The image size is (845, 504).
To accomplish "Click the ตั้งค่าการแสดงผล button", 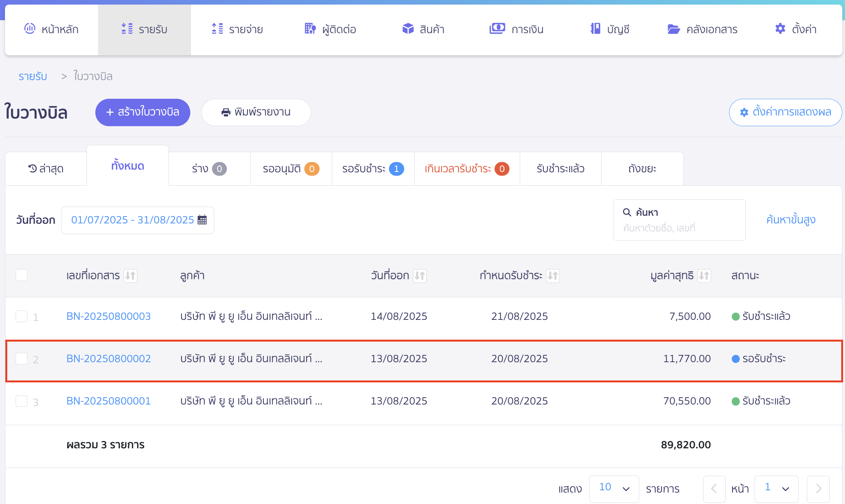I will click(786, 112).
